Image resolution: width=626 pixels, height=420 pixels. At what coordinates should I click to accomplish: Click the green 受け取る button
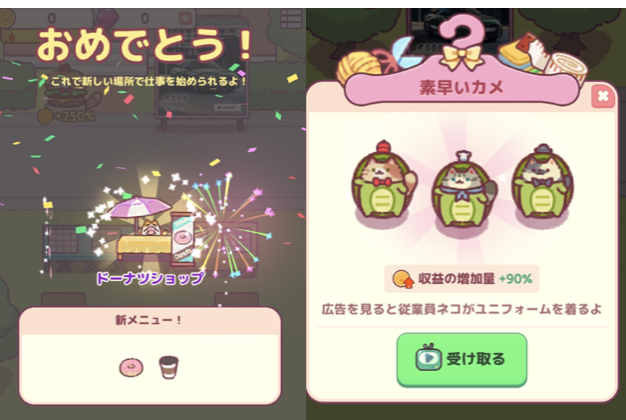click(x=462, y=359)
